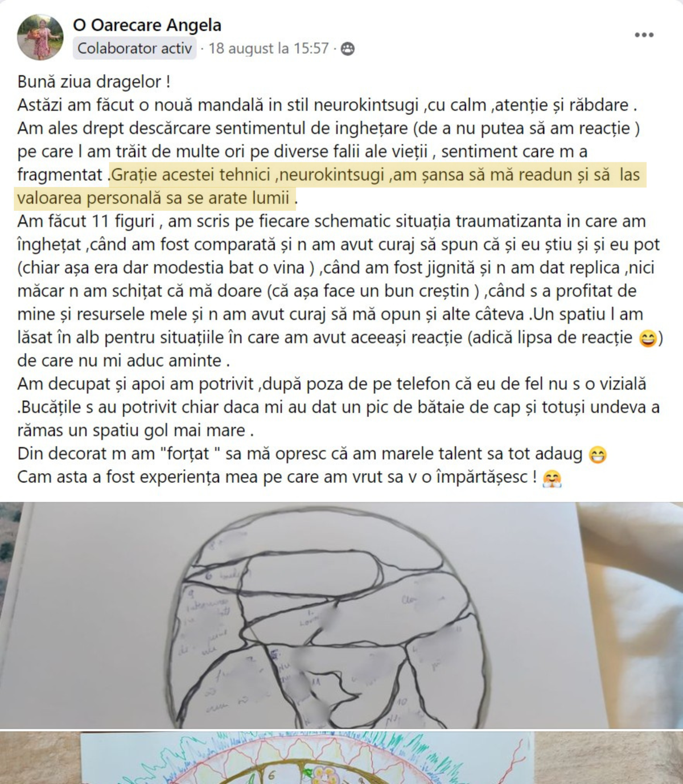Open the three-dot post options menu
The image size is (683, 784).
pyautogui.click(x=644, y=35)
